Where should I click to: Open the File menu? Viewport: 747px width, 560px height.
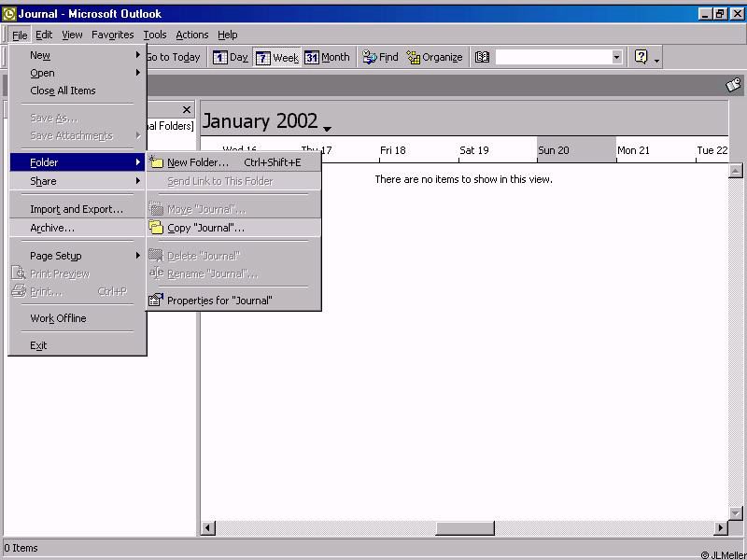click(x=20, y=35)
